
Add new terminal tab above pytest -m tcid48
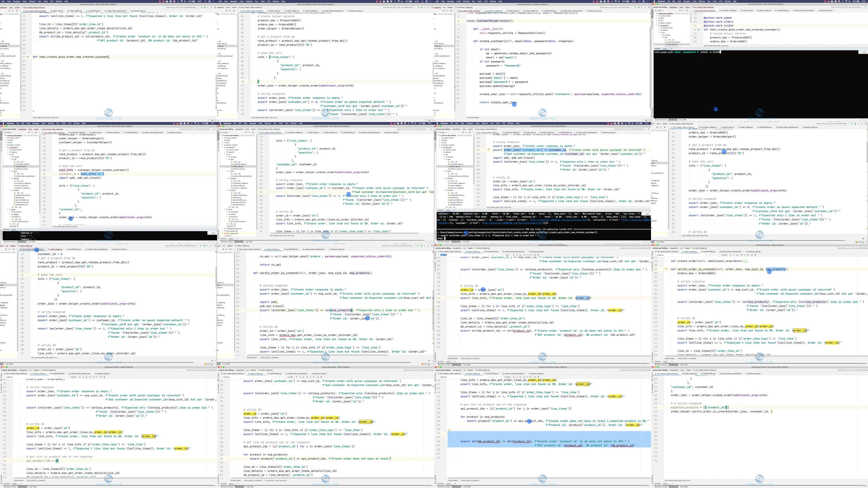pos(672,49)
